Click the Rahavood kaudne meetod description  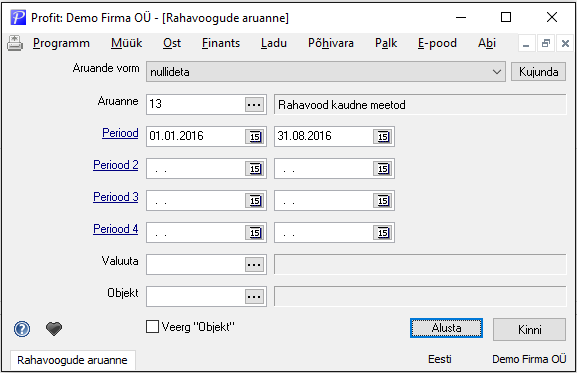click(x=420, y=105)
